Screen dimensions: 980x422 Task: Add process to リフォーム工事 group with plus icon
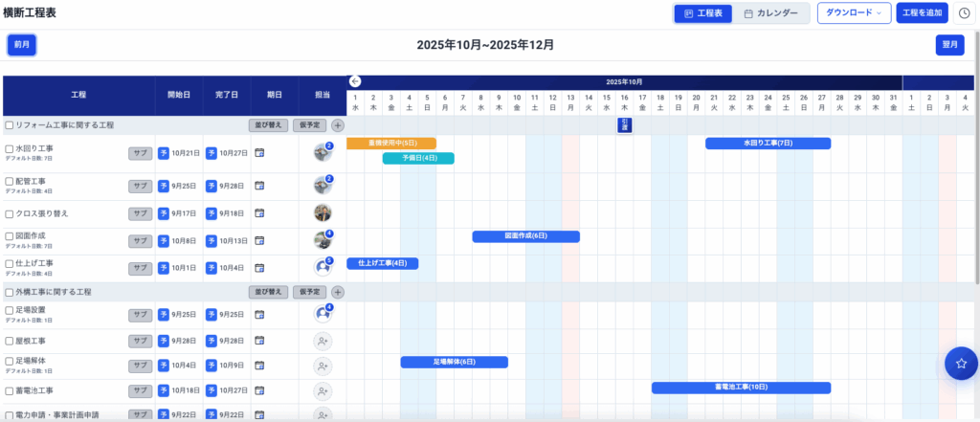coord(338,125)
